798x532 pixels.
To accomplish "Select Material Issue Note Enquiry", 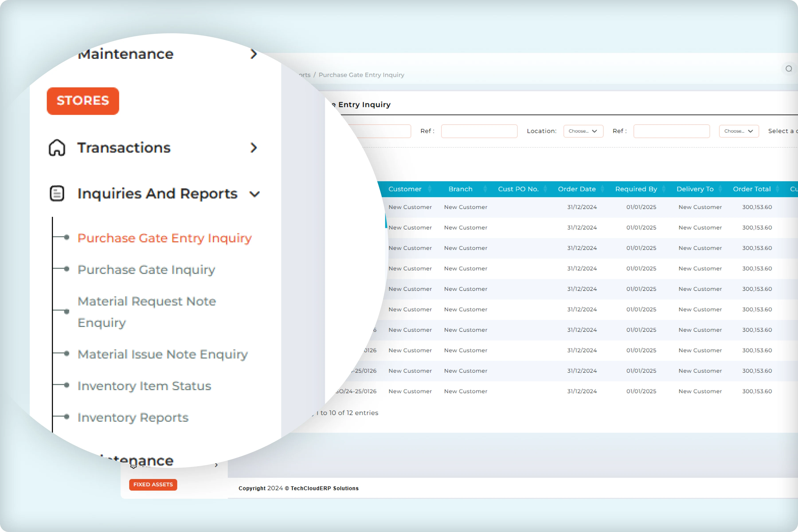I will click(162, 354).
